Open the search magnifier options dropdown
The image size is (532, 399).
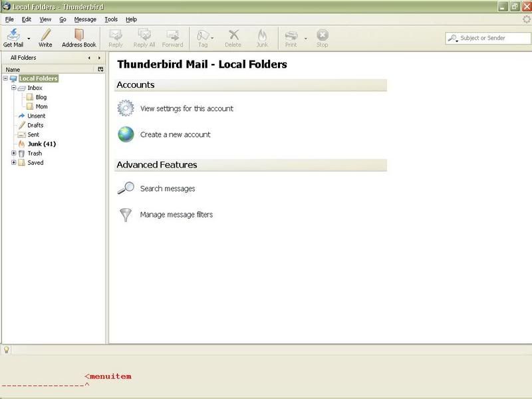[453, 39]
